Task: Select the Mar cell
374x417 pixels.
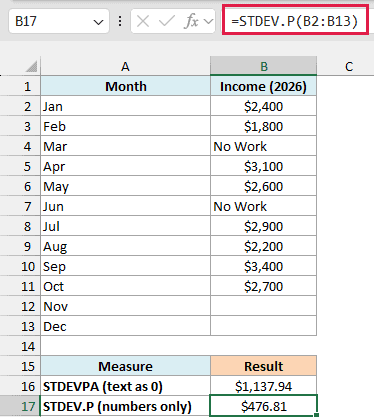Action: [125, 146]
